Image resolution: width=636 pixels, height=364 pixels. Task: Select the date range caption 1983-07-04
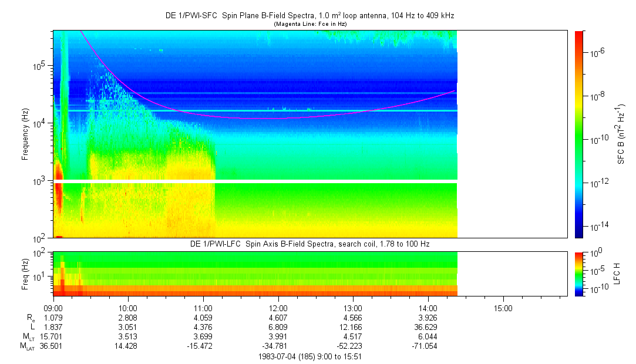tap(309, 356)
